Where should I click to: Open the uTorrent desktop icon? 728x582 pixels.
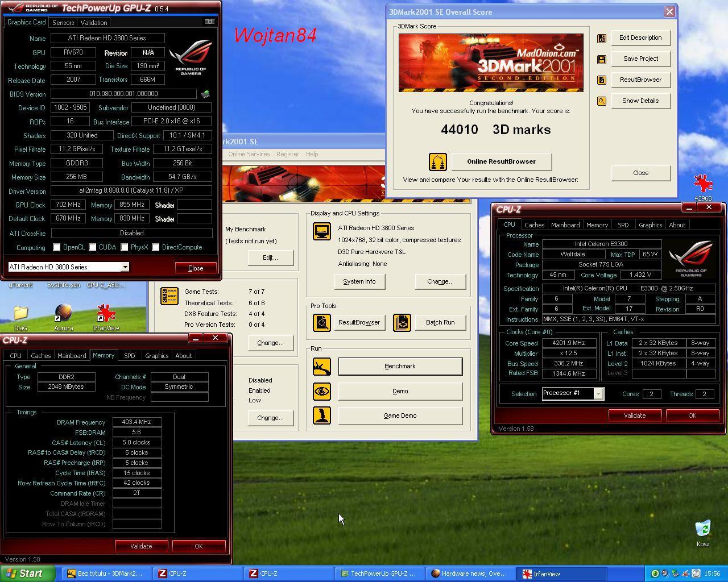coord(20,285)
